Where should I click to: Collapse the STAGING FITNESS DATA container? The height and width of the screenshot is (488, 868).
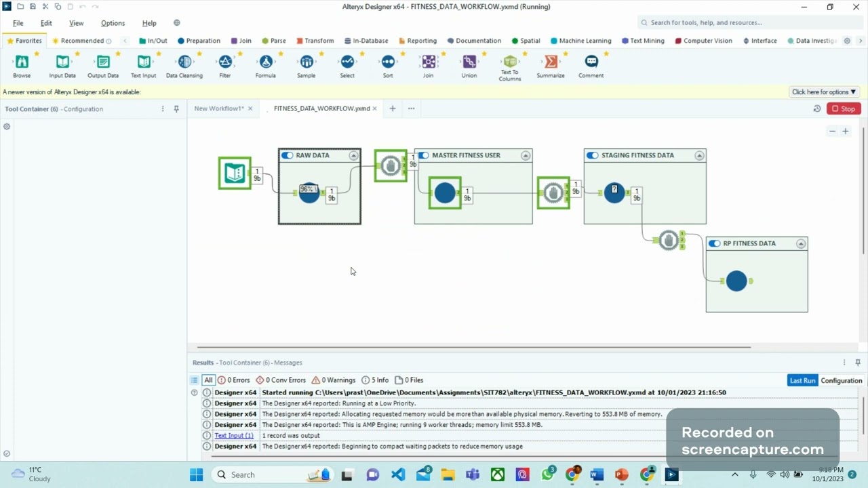(699, 155)
